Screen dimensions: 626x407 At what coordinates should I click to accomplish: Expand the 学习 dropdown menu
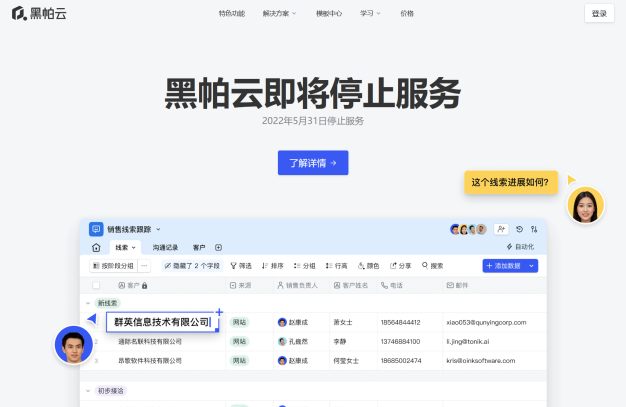pyautogui.click(x=370, y=14)
